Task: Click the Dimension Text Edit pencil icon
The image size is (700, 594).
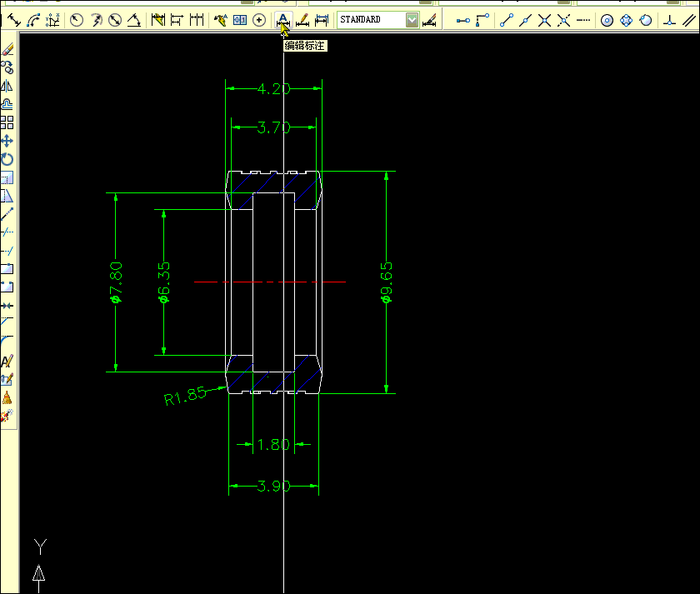Action: 302,20
